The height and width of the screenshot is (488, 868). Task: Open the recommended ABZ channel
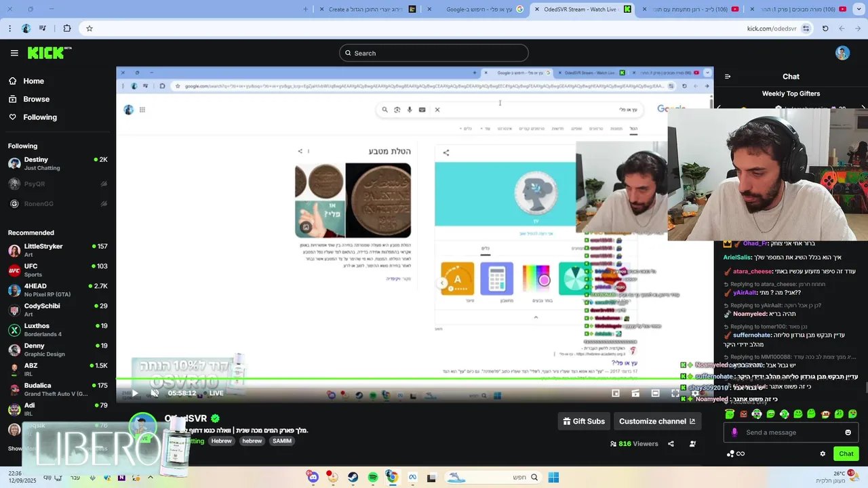[x=58, y=369]
